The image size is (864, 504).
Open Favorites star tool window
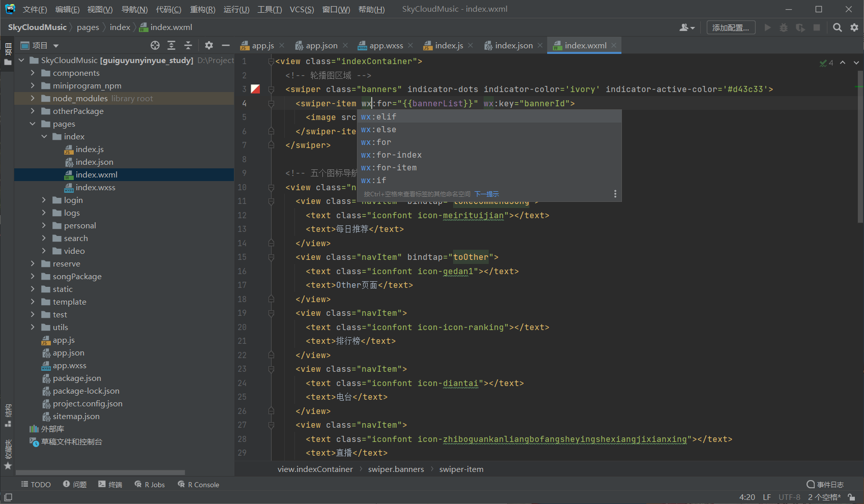(x=8, y=454)
